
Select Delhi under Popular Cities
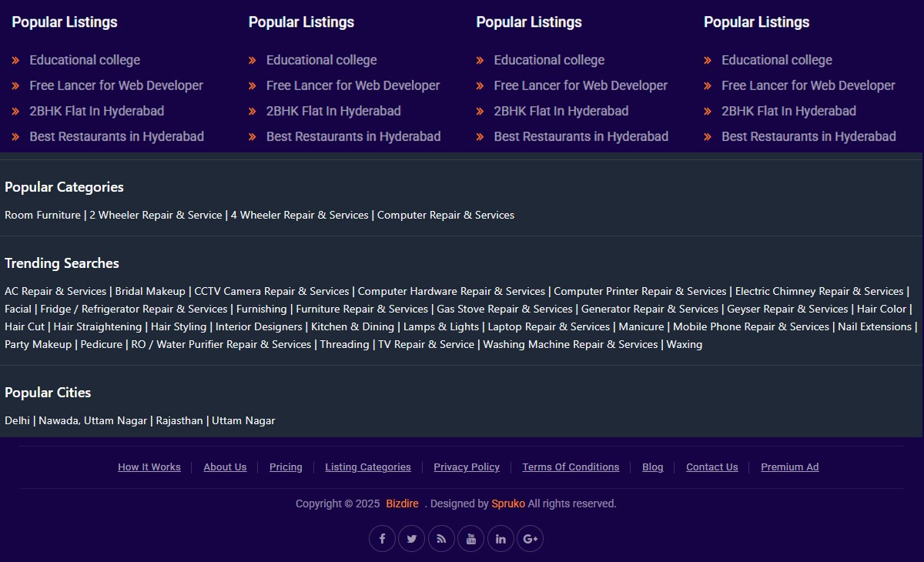point(17,421)
